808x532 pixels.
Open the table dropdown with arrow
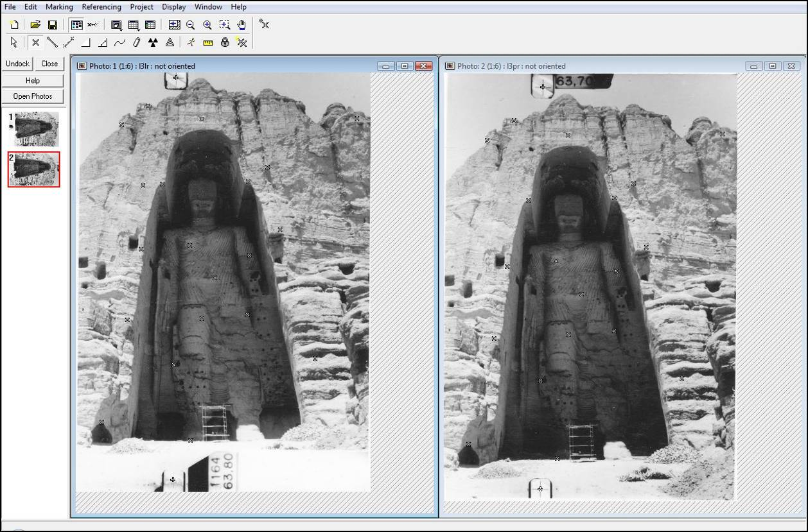134,25
